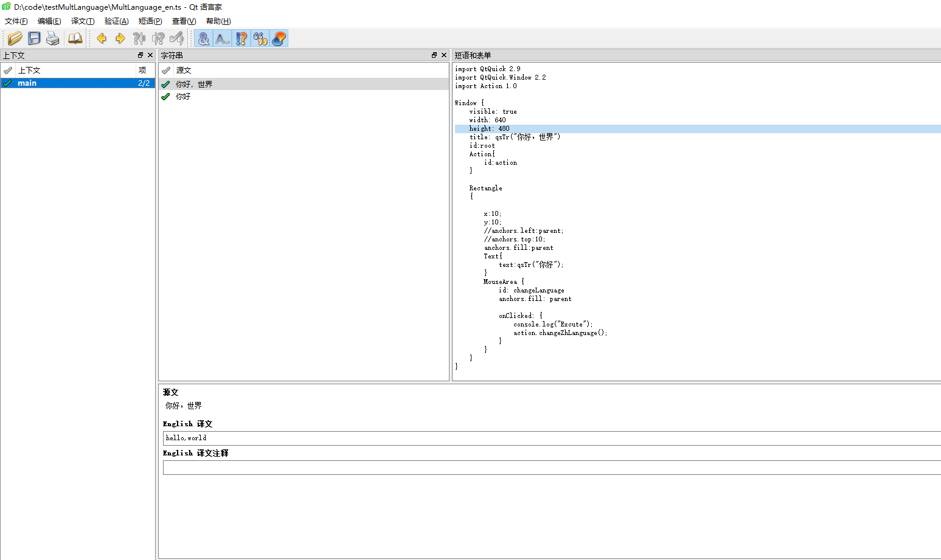Open the 译文(T) menu

tap(83, 21)
